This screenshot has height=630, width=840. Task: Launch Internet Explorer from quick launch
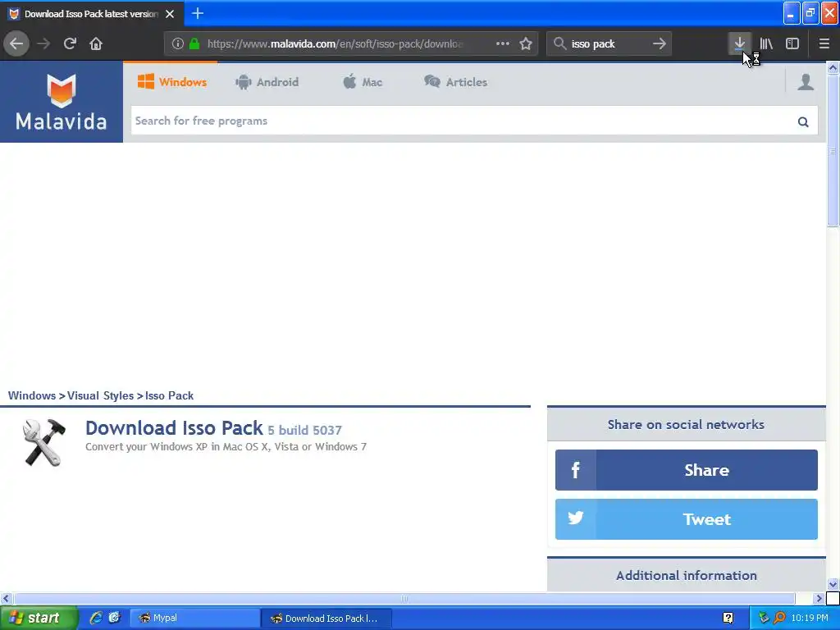[97, 618]
